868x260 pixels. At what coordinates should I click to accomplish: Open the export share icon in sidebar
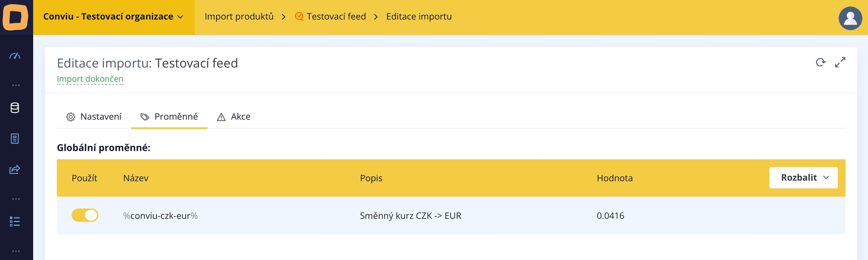15,169
